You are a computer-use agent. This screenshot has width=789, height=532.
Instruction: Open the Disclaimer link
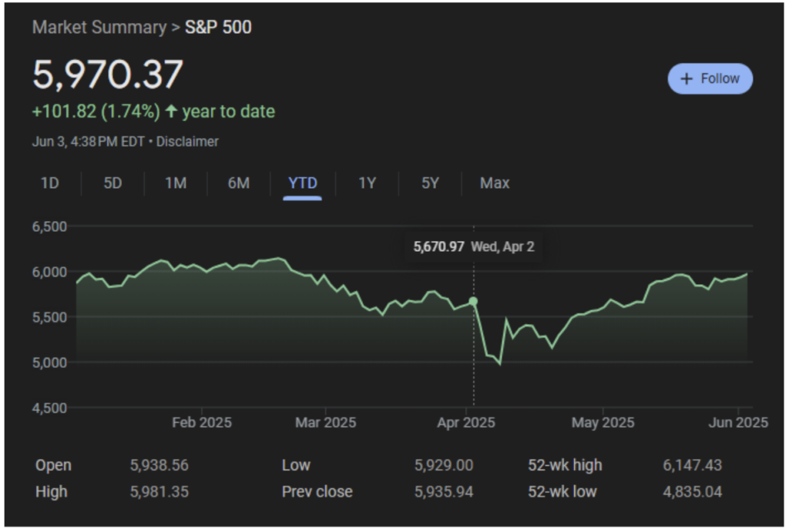point(187,142)
